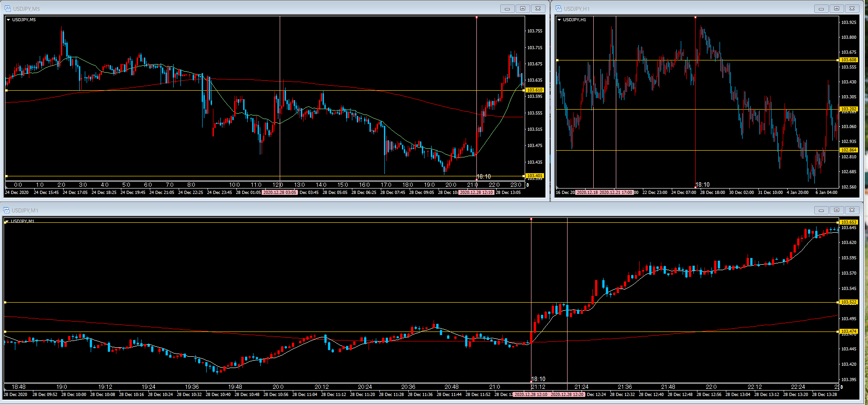Maximize the USDJPY,M1 chart window
The height and width of the screenshot is (405, 868).
coord(836,210)
